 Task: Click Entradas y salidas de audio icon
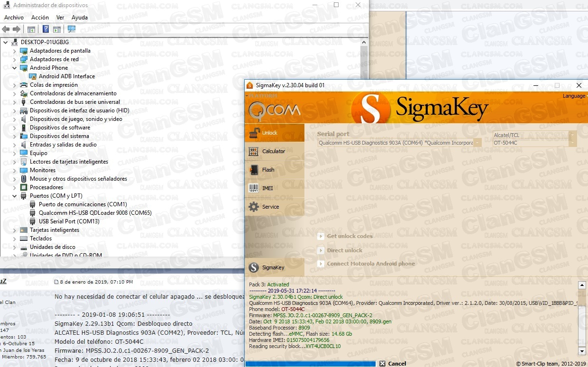point(24,145)
